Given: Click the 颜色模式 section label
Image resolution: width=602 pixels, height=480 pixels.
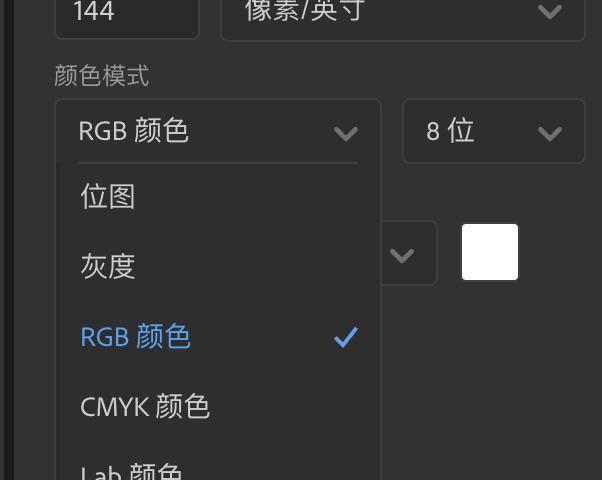Looking at the screenshot, I should tap(102, 76).
